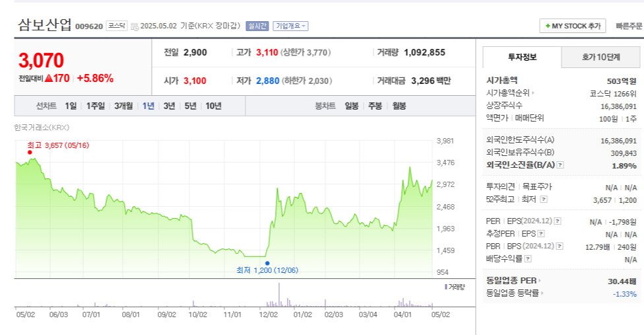Click the help icon beside PER EPS(2024.12)
The height and width of the screenshot is (335, 644).
(x=558, y=221)
